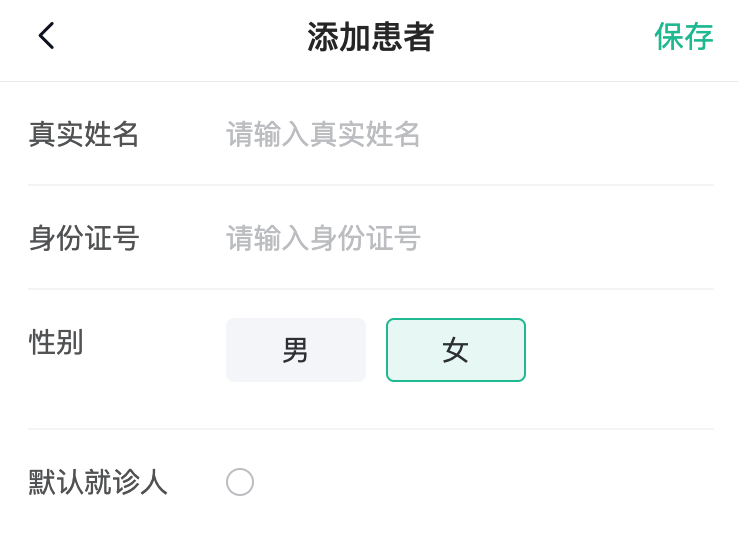
Task: Tap the 真实姓名 field label
Action: (84, 134)
